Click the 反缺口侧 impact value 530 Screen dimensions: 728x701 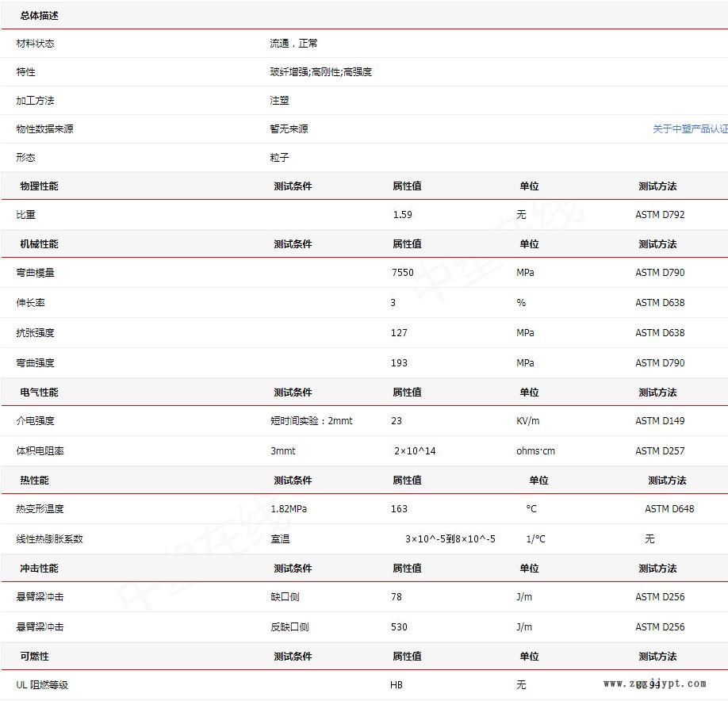pyautogui.click(x=399, y=627)
